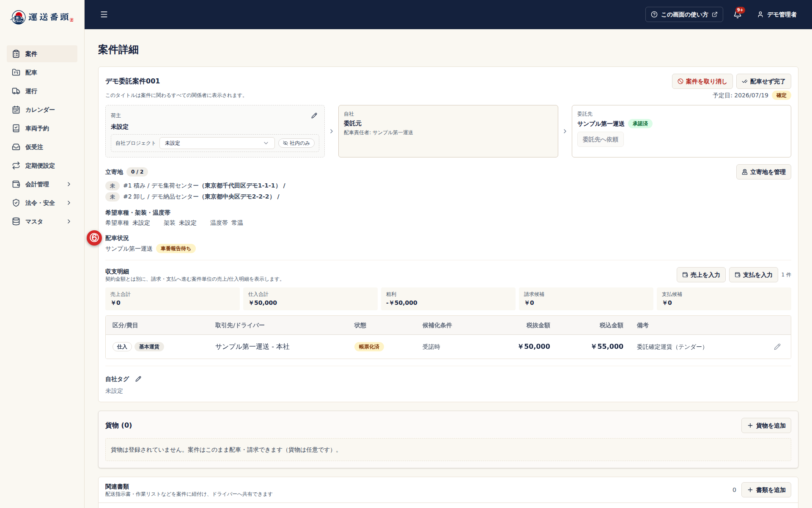Click 取引先/ドライバー column header

click(240, 325)
